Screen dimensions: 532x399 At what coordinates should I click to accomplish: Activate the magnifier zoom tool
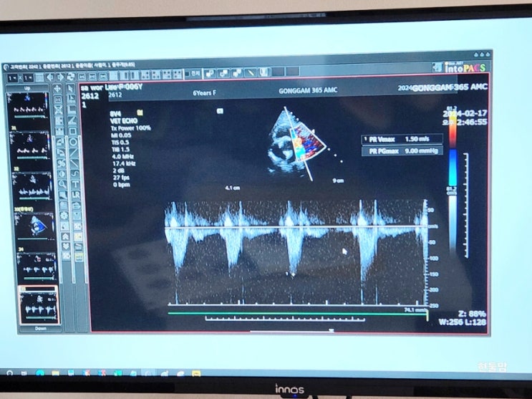(x=62, y=184)
